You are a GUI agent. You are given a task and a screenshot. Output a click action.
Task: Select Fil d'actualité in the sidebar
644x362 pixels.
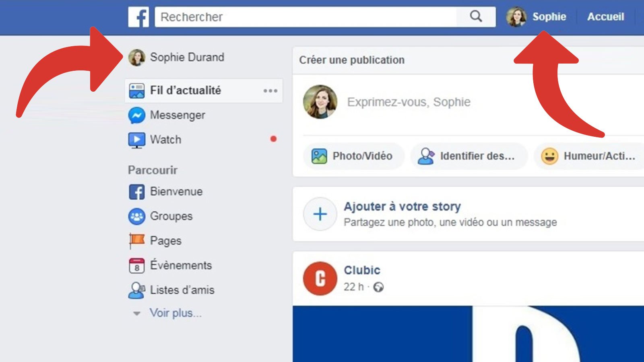click(x=185, y=90)
